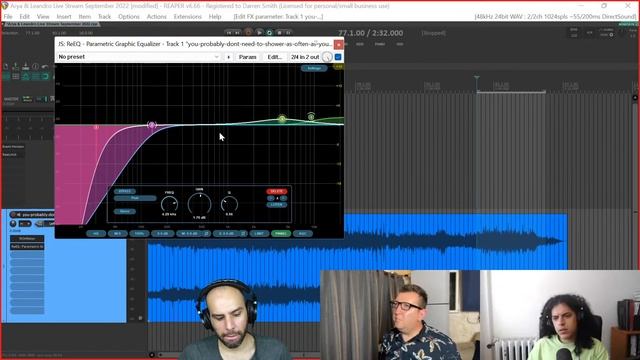This screenshot has height=360, width=640.
Task: Select green EQ band 3 node
Action: tap(282, 119)
